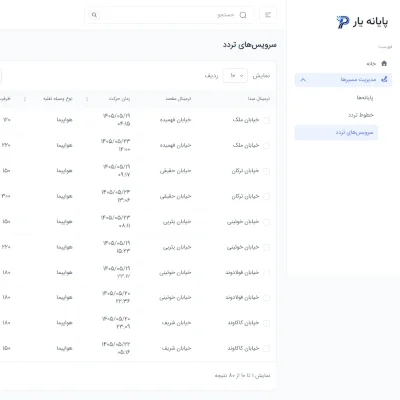Click sort icon beside نوع وسیله نقلیه column
Viewport: 400px width, 400px height.
tap(25, 99)
